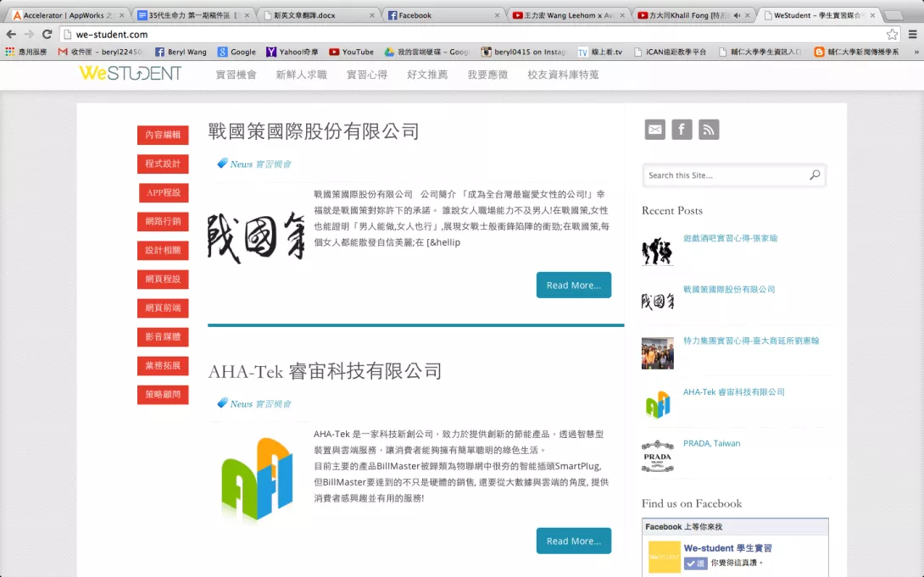Click the WeStudent logo

pos(131,74)
